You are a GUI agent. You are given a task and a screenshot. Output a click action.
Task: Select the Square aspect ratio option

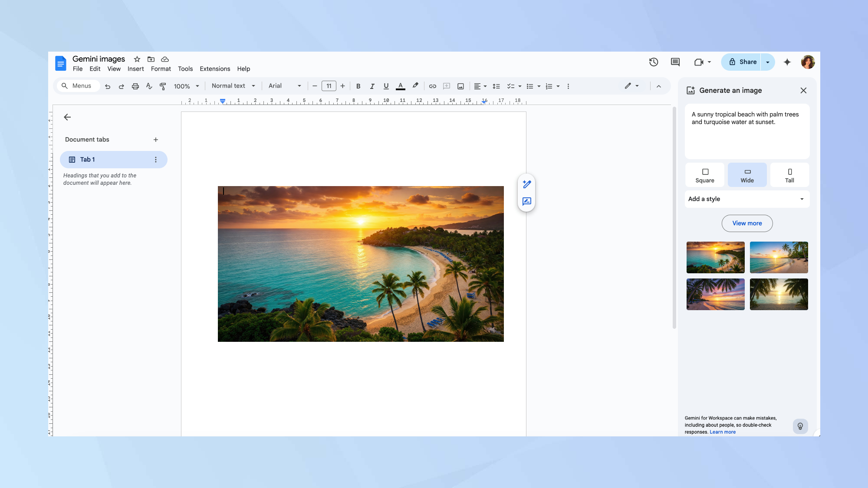(x=704, y=175)
